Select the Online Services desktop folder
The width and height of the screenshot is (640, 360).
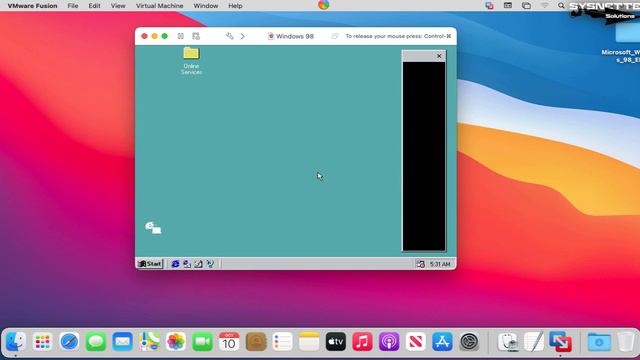pos(191,61)
